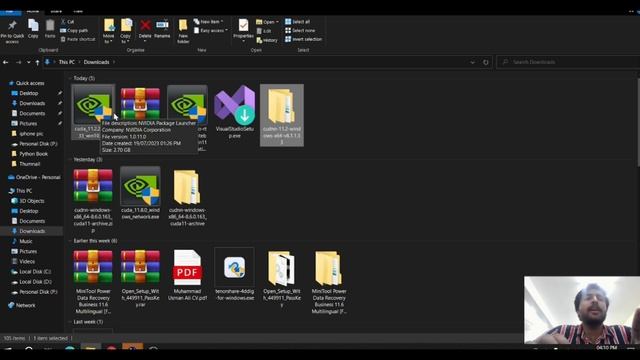
Task: Click Edit in the Open group
Action: coord(264,31)
